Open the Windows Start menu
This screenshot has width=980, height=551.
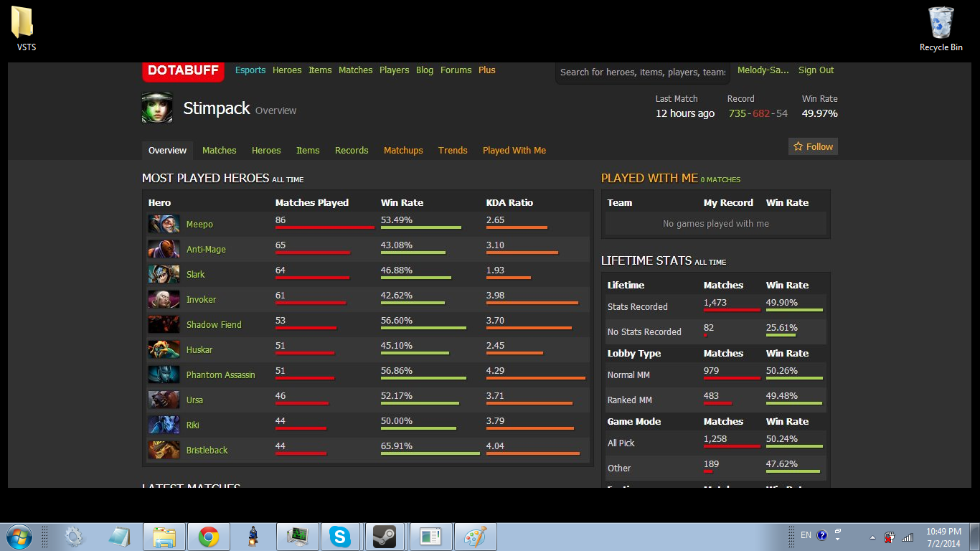(19, 536)
